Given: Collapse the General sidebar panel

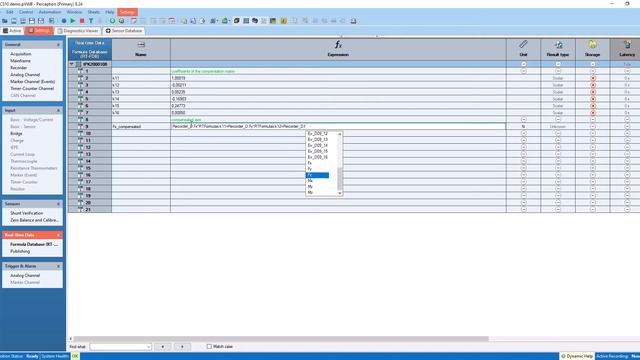Looking at the screenshot, I should (x=58, y=44).
